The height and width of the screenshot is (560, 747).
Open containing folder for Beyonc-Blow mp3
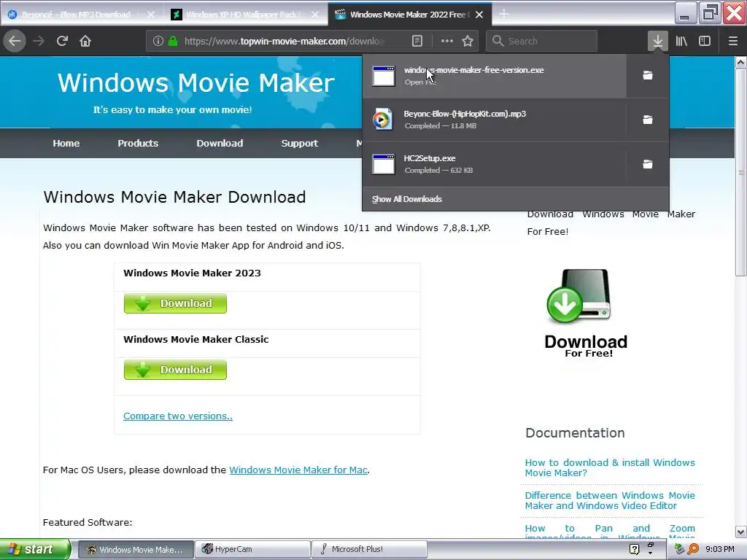pyautogui.click(x=648, y=120)
